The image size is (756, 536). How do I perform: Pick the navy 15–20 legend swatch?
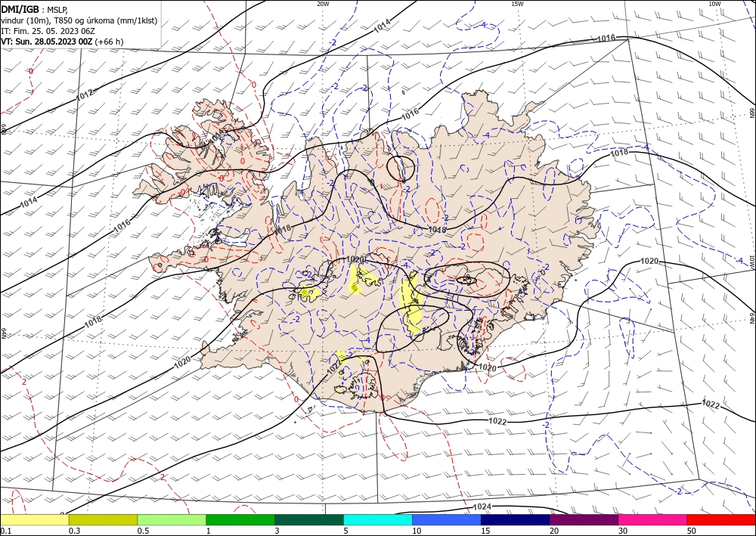[x=516, y=519]
